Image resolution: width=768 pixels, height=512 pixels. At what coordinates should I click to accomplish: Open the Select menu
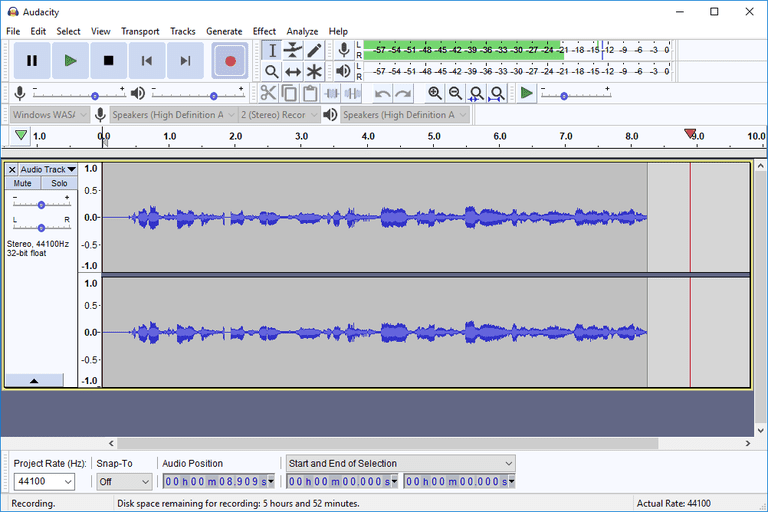pos(68,31)
